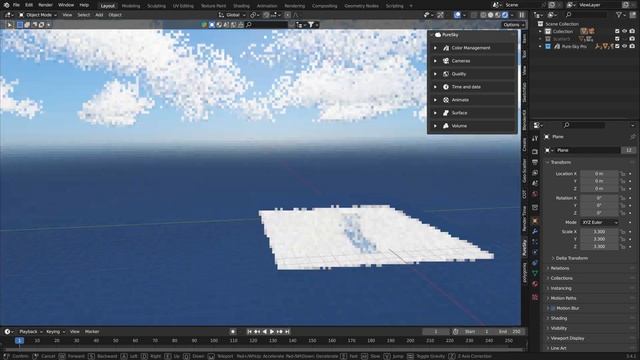Open the View Layer properties tab icon

coord(535,173)
